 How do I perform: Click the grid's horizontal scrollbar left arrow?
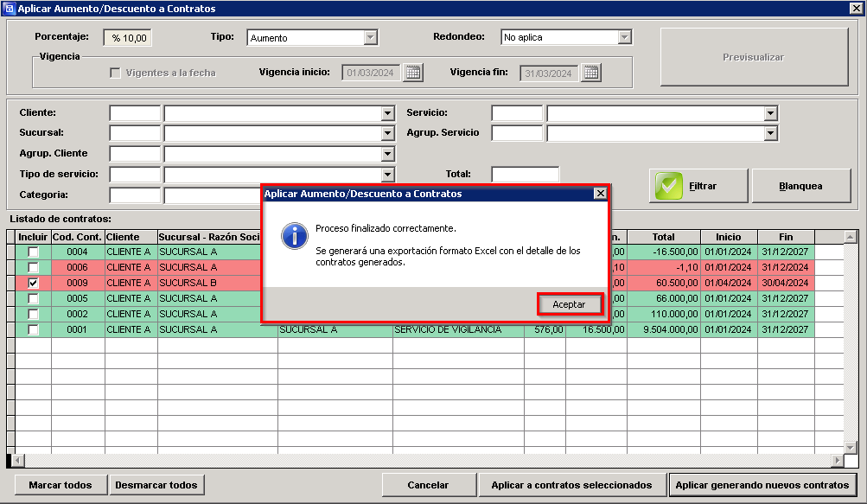click(x=18, y=460)
